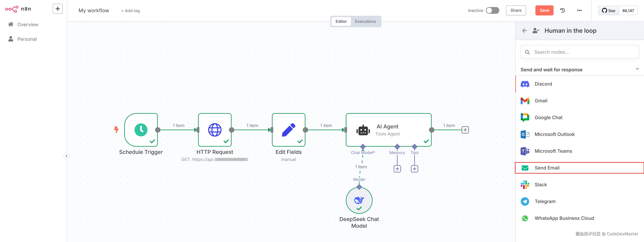Viewport: 644px width, 242px height.
Task: Open the three-dots workflow options menu
Action: pyautogui.click(x=579, y=11)
